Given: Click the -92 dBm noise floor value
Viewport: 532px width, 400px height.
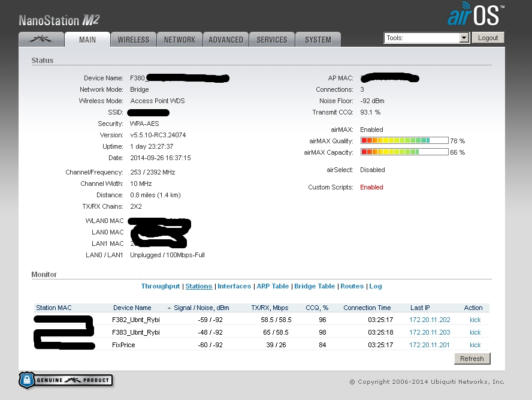Looking at the screenshot, I should click(372, 101).
